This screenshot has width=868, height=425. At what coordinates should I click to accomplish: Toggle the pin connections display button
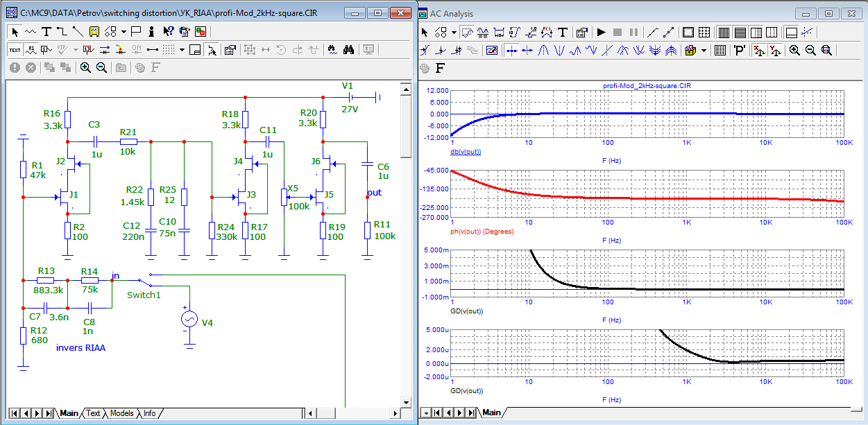151,49
